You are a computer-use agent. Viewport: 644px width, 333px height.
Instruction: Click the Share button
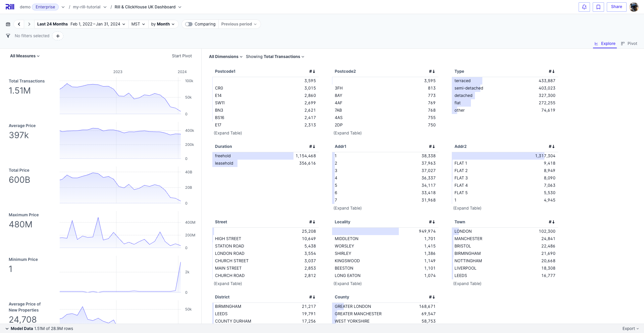coord(616,7)
